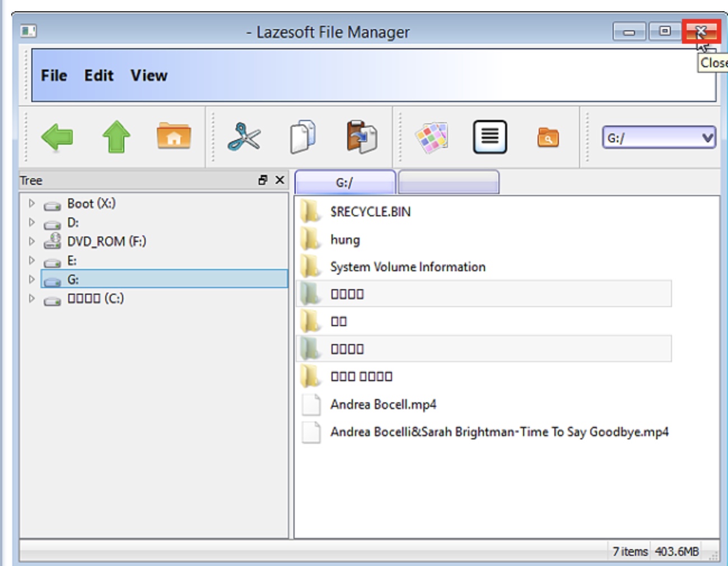This screenshot has height=566, width=728.
Task: Select the D: drive in the tree
Action: [x=61, y=222]
